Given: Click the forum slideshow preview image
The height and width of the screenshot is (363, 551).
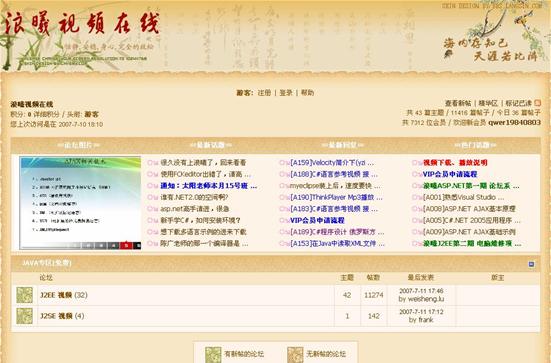Looking at the screenshot, I should (80, 203).
